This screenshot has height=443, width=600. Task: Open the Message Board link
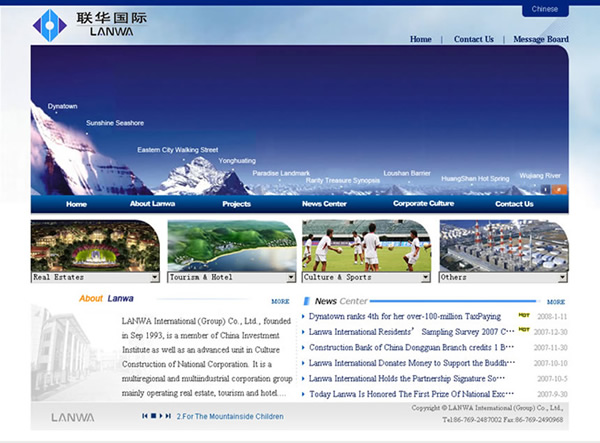point(541,39)
